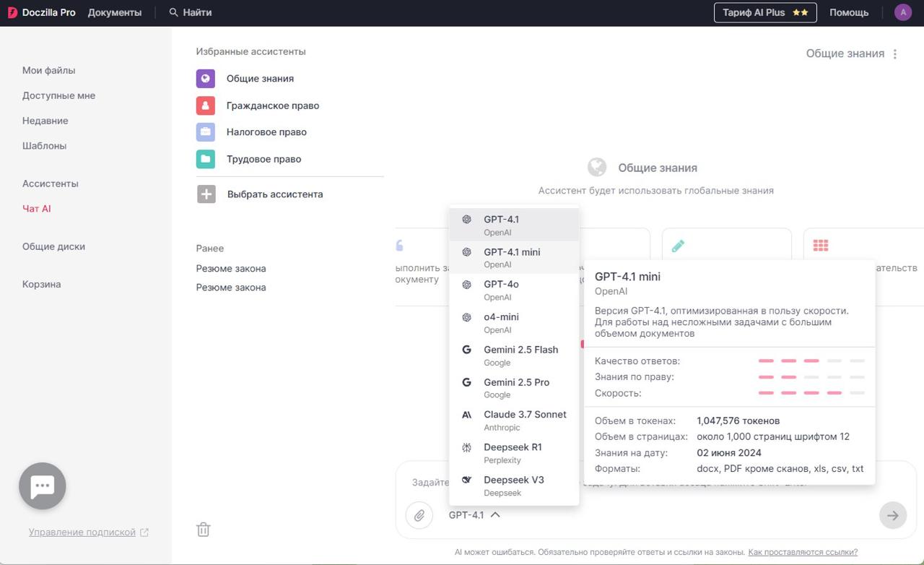Click the red grid icon on suggestion card

(x=821, y=246)
